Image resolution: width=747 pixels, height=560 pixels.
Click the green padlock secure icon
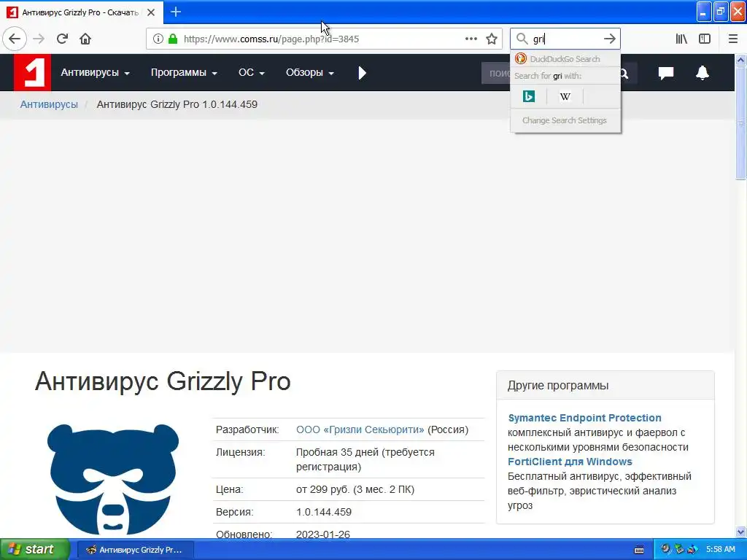pos(173,39)
